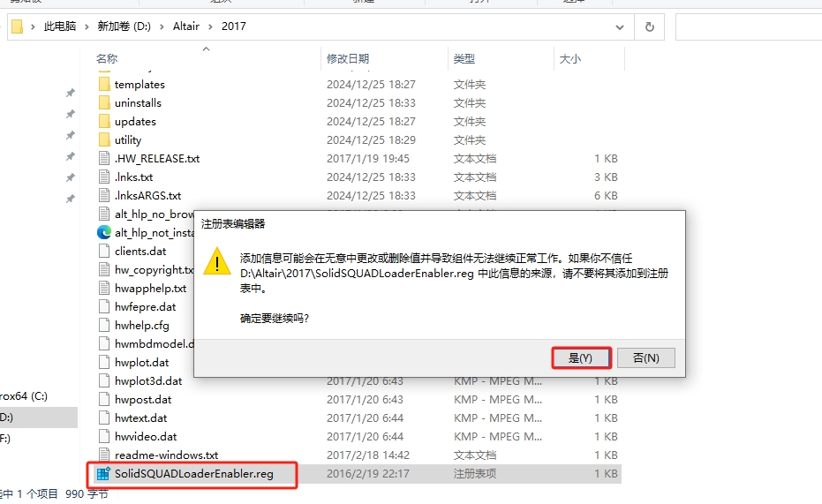
Task: Click the clients.dat file icon
Action: point(104,251)
